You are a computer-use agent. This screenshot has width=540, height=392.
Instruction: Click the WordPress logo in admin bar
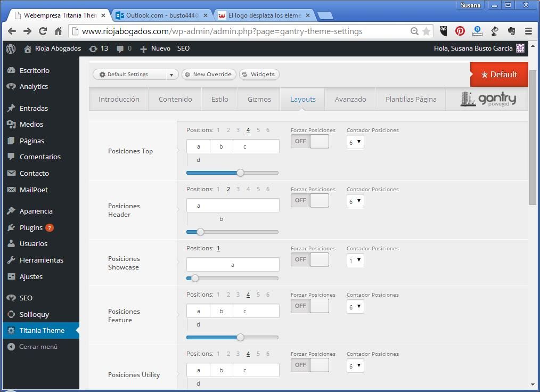point(11,49)
